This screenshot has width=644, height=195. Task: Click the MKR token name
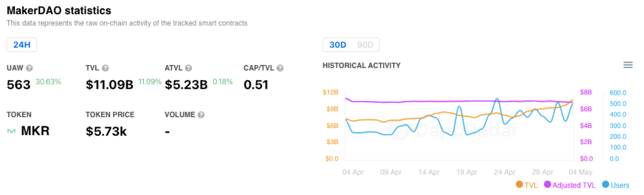click(x=35, y=131)
